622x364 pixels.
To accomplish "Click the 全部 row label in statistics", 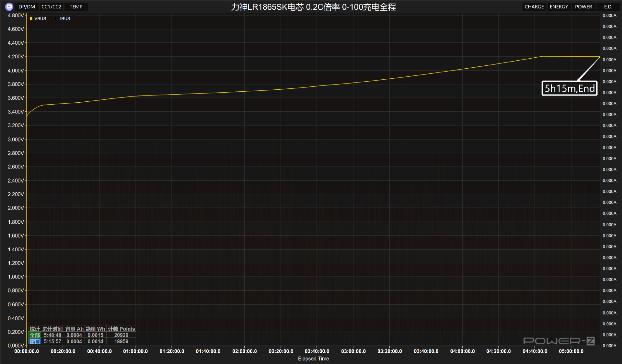I will point(35,335).
